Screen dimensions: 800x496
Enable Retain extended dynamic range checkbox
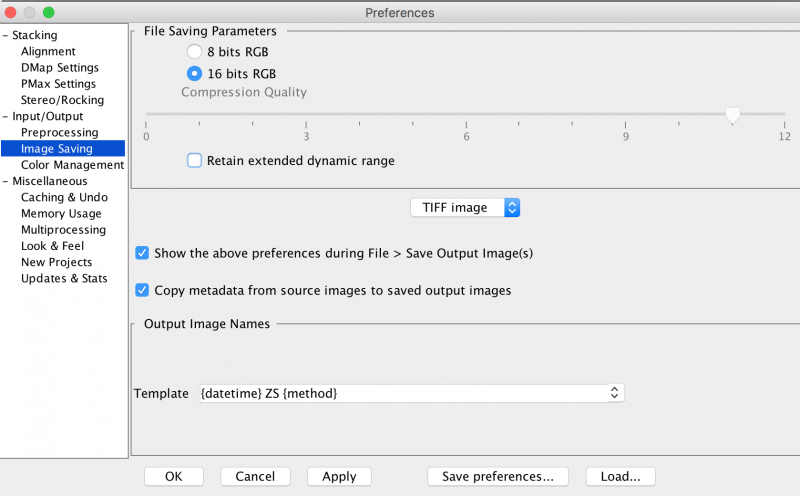tap(194, 160)
